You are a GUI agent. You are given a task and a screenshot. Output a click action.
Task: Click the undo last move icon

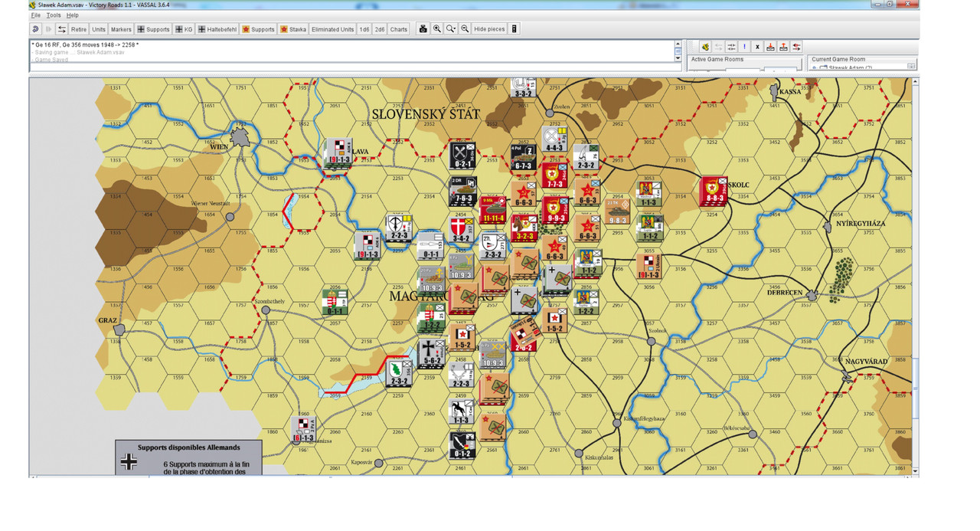click(35, 29)
